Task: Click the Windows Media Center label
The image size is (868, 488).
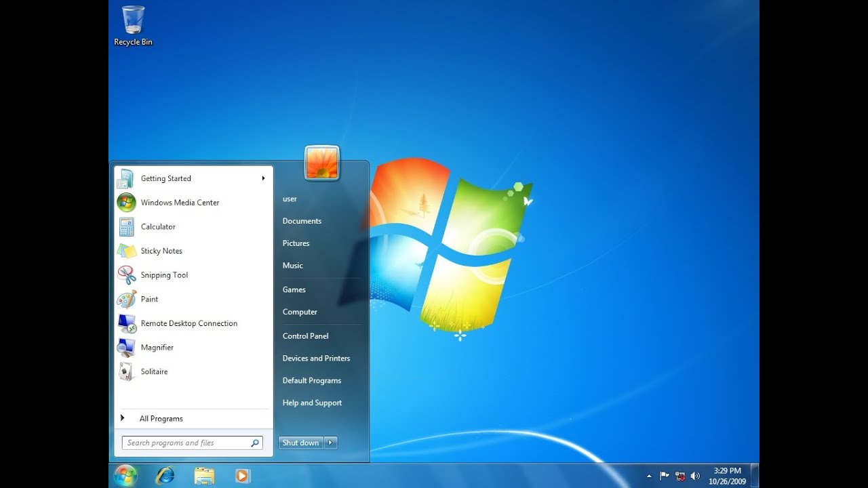Action: (x=180, y=203)
